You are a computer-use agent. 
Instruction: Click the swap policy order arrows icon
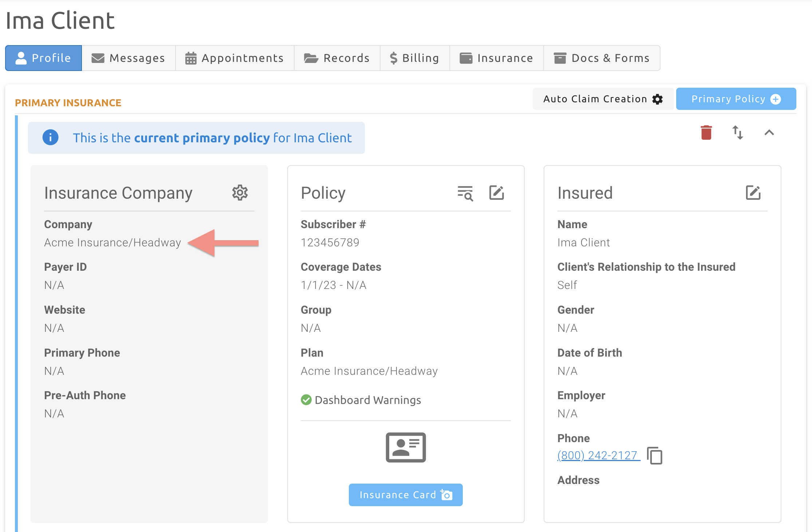click(x=737, y=132)
